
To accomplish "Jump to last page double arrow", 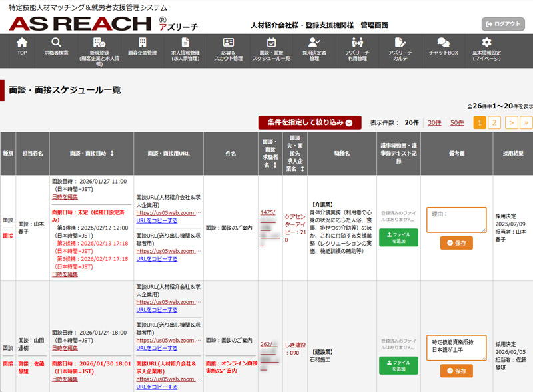I will pyautogui.click(x=526, y=122).
